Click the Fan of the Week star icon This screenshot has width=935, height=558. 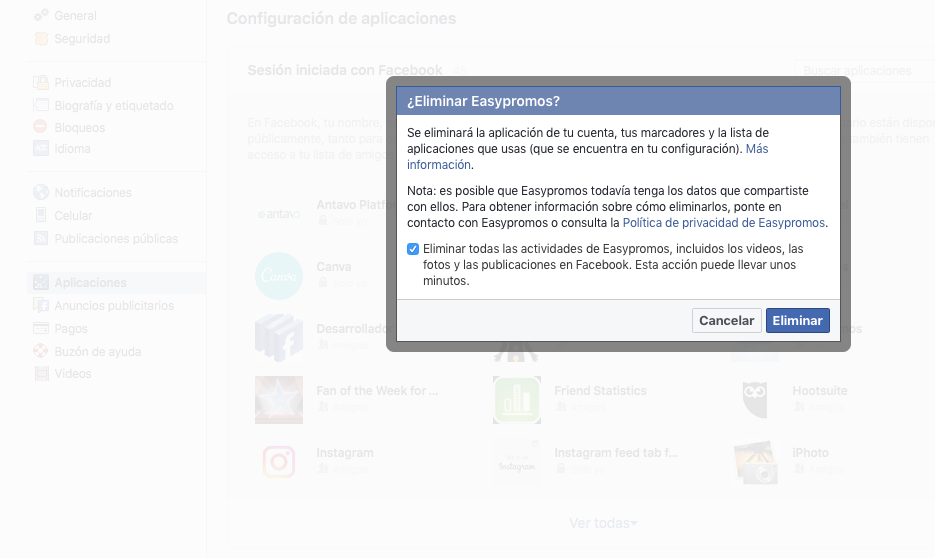pyautogui.click(x=279, y=400)
